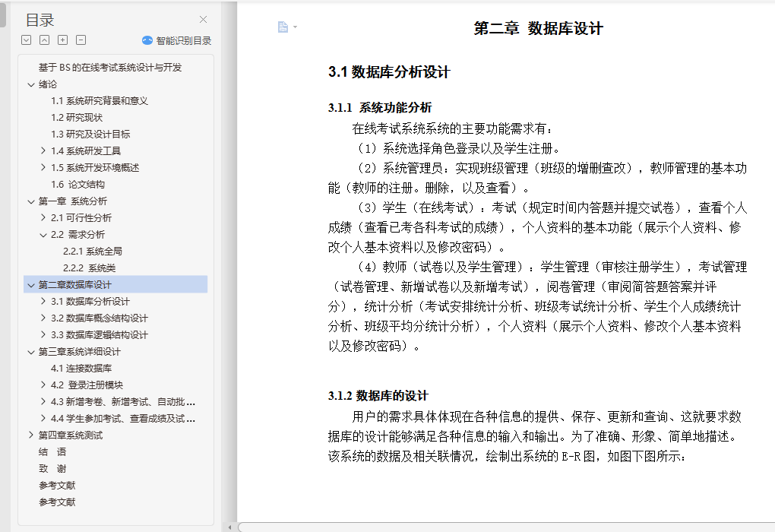Jump to 结 语 section
Screen dimensions: 775x532
(52, 452)
